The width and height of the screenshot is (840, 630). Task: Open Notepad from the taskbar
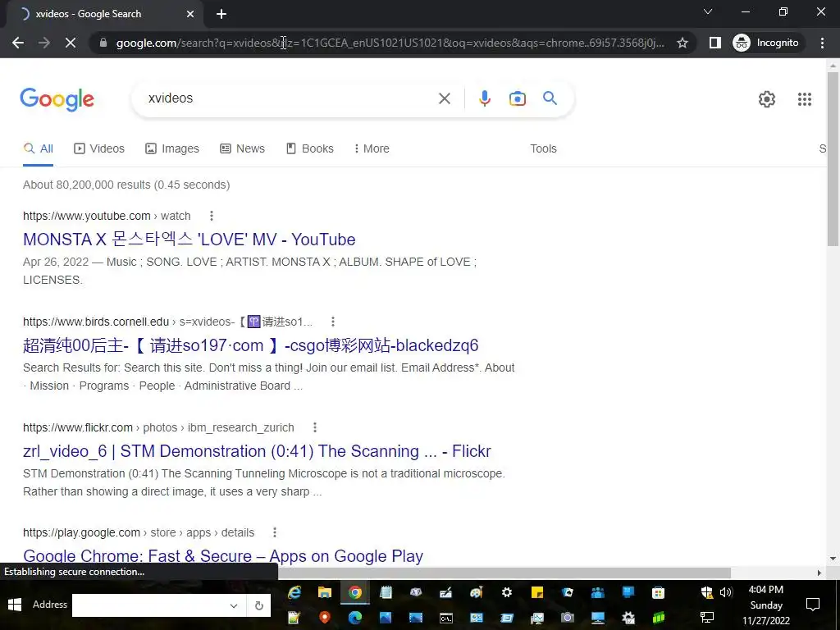point(386,592)
